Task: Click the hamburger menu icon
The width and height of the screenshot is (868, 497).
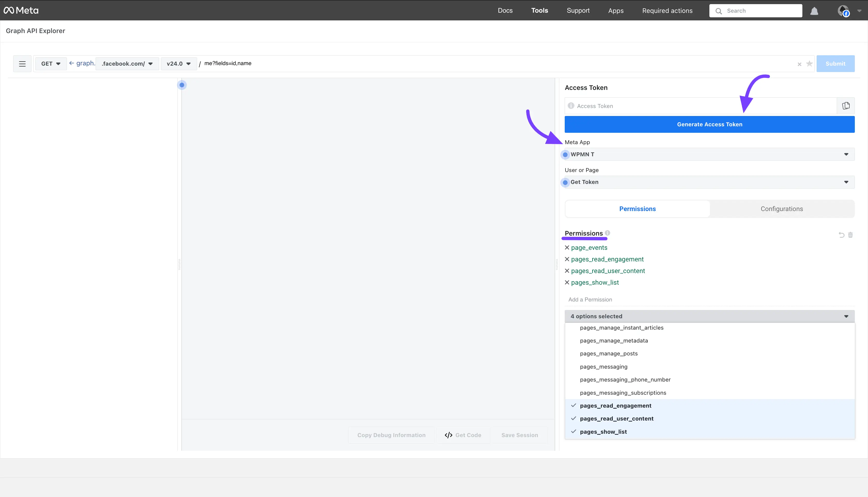Action: click(22, 64)
